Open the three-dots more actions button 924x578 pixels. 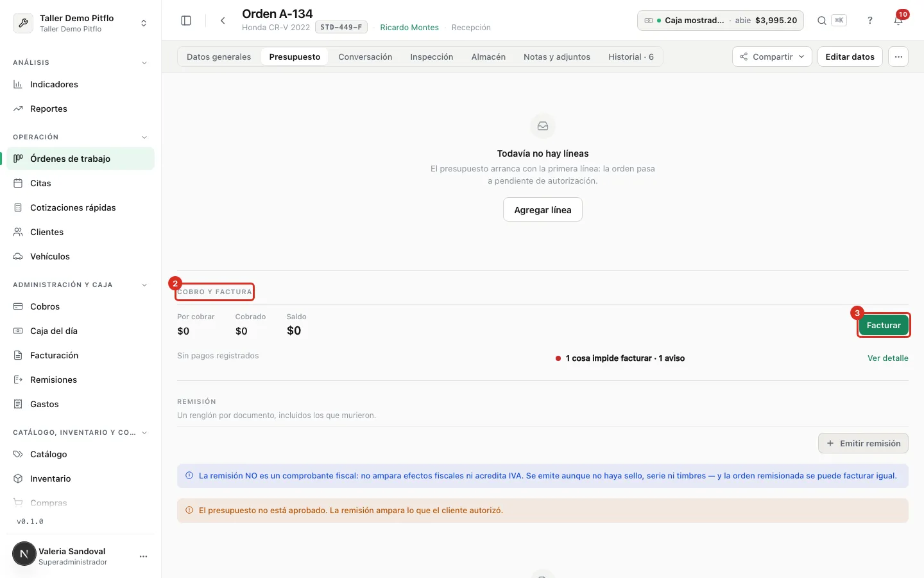click(x=898, y=57)
